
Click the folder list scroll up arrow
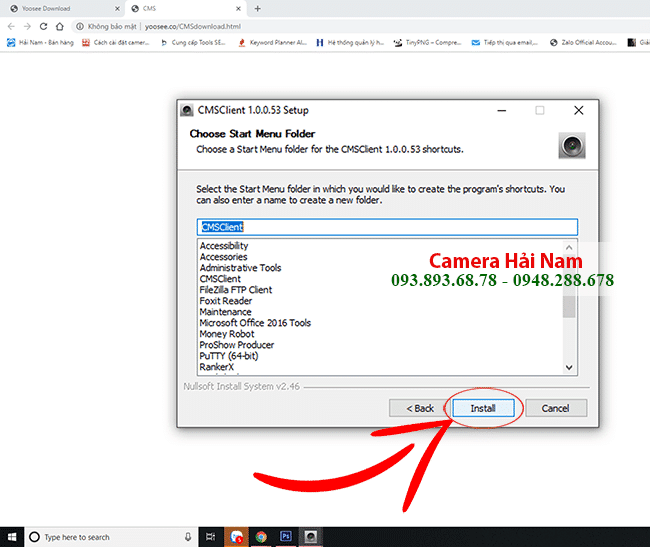(569, 247)
